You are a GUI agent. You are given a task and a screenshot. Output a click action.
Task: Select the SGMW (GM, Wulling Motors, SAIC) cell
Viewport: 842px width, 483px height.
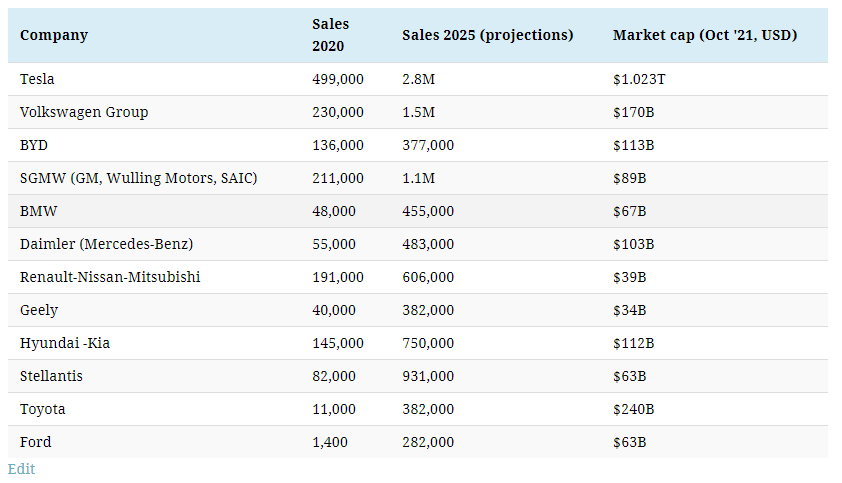click(139, 178)
